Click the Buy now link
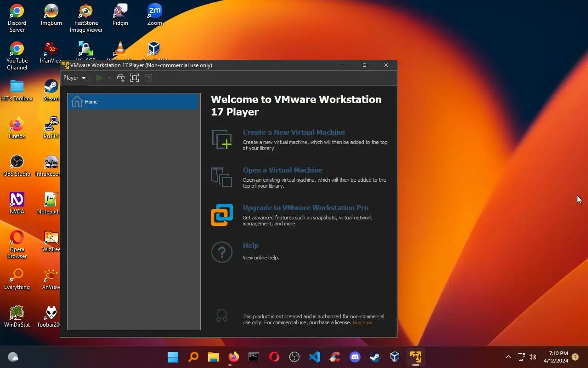This screenshot has height=368, width=588. click(363, 322)
